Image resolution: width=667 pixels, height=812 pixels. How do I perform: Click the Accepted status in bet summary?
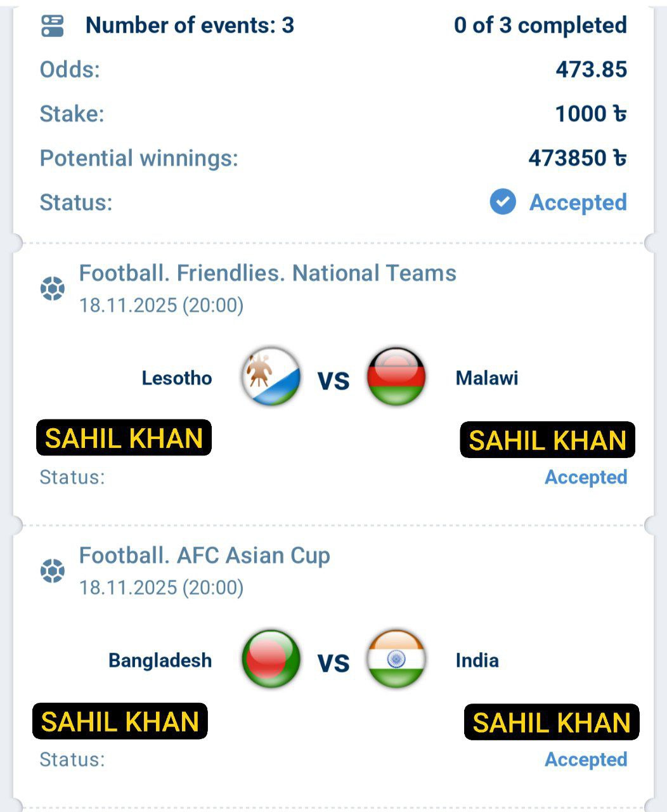pos(578,202)
